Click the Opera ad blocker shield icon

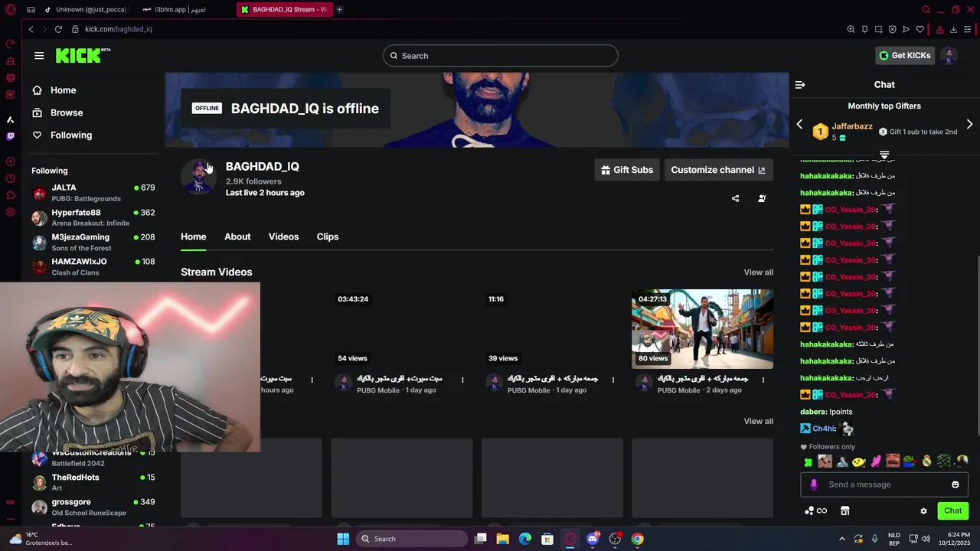[892, 29]
